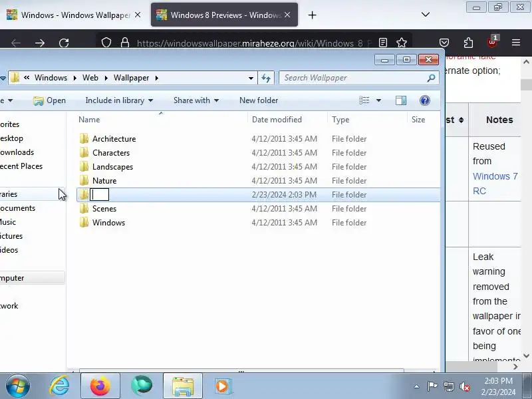Select the Architecture folder
The height and width of the screenshot is (399, 532).
tap(114, 139)
